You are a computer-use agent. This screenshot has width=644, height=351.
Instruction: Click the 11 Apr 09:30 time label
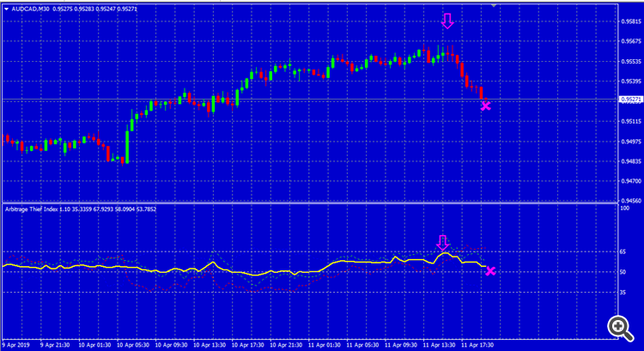pyautogui.click(x=401, y=345)
